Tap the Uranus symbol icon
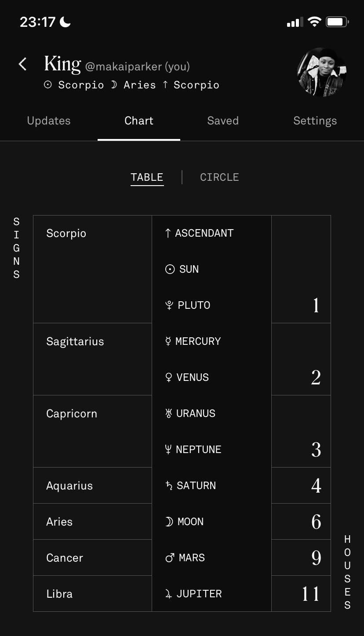This screenshot has width=364, height=636. click(x=168, y=413)
